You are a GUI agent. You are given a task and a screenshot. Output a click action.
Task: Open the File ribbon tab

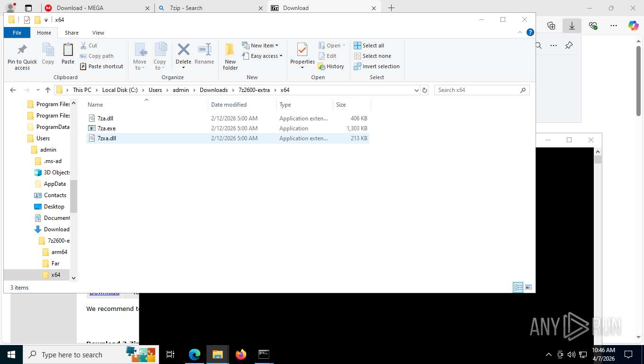coord(17,33)
